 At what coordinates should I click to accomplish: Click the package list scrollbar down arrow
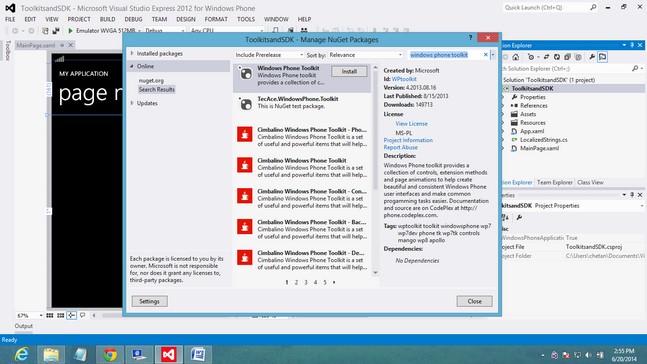[x=375, y=272]
